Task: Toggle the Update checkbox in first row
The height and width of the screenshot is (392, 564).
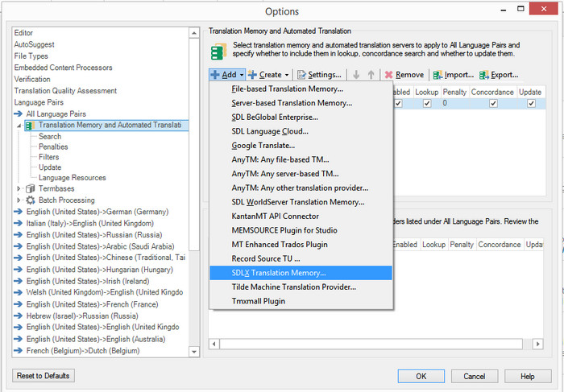Action: point(531,104)
